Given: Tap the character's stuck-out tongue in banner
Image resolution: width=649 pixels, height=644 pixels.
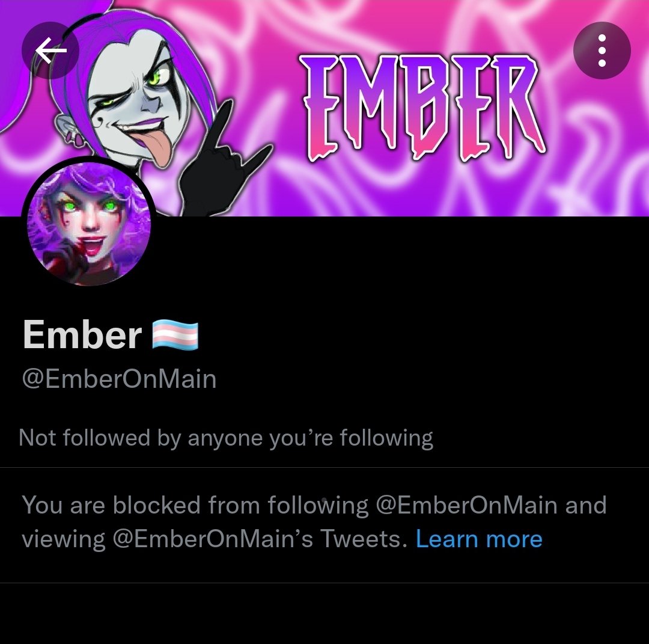Looking at the screenshot, I should (157, 149).
